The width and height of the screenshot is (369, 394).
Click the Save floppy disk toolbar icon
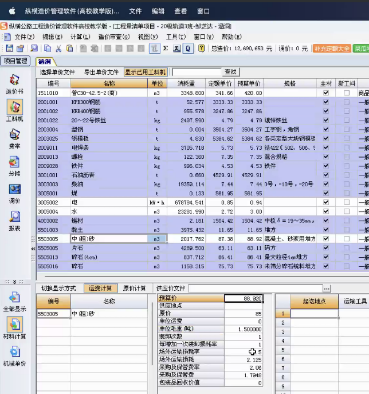point(10,48)
